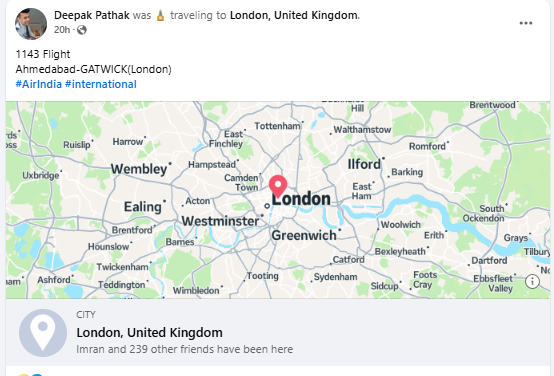
Task: Open the #international hashtag
Action: click(101, 84)
